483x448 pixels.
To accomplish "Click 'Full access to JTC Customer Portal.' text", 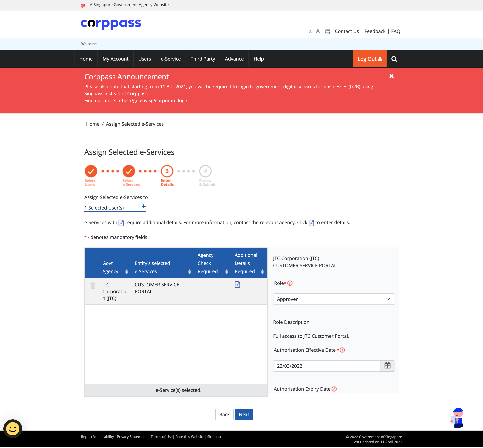I will tap(311, 336).
